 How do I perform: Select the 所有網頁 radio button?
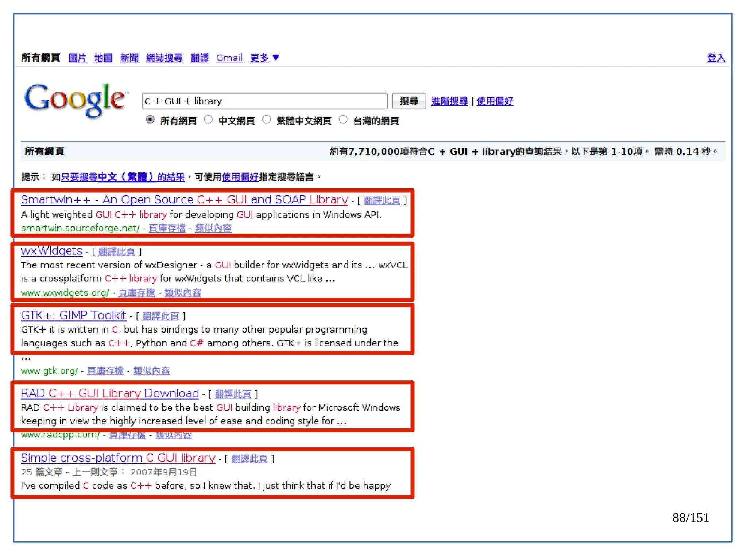point(150,120)
